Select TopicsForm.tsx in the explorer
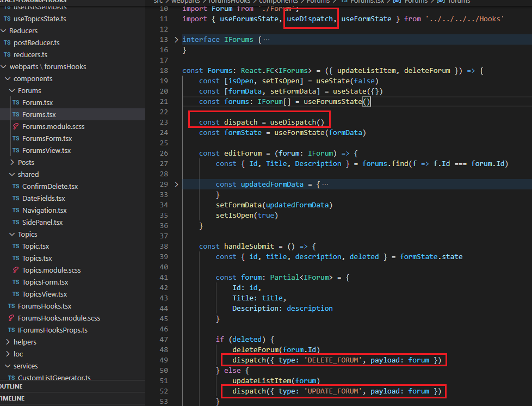 coord(45,282)
